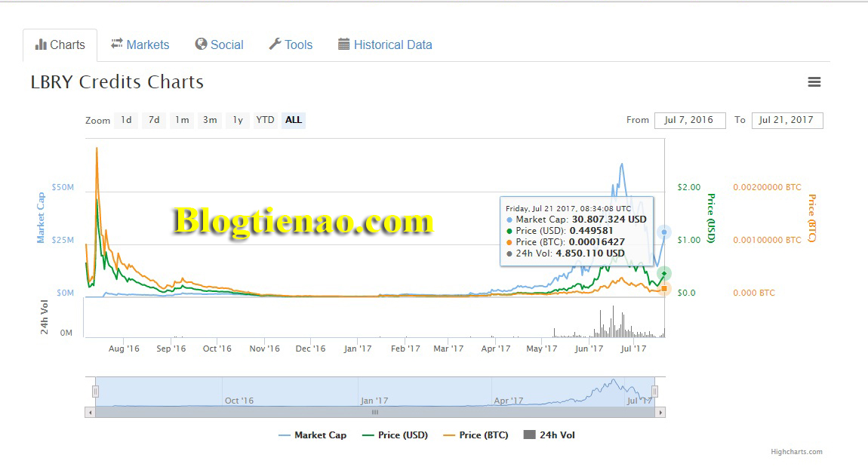Toggle Price (BTC) series in legend
This screenshot has height=473, width=868.
(x=476, y=435)
